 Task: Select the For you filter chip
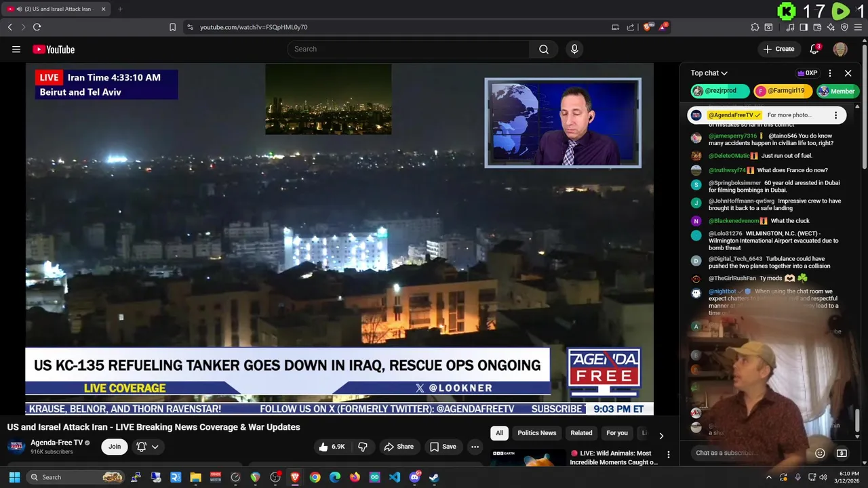tap(616, 433)
